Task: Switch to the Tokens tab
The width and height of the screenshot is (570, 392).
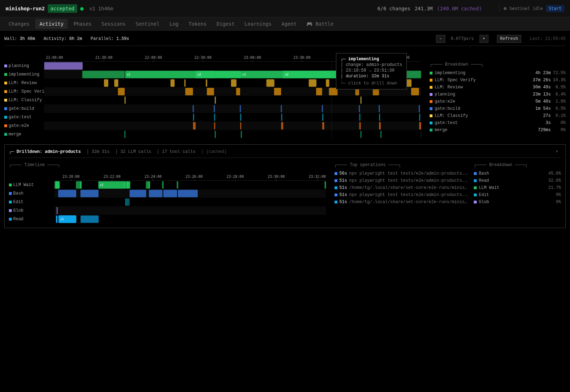Action: [x=197, y=24]
